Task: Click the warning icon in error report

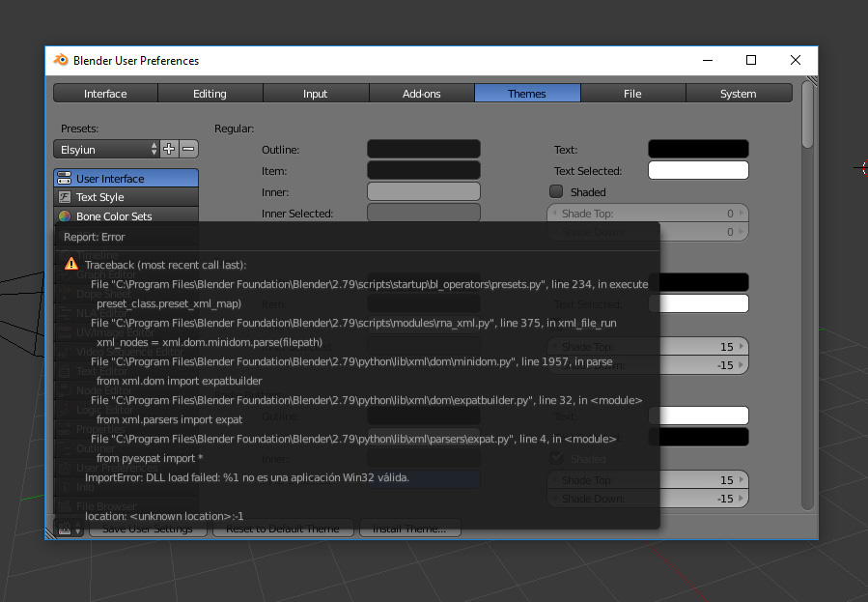Action: point(71,264)
